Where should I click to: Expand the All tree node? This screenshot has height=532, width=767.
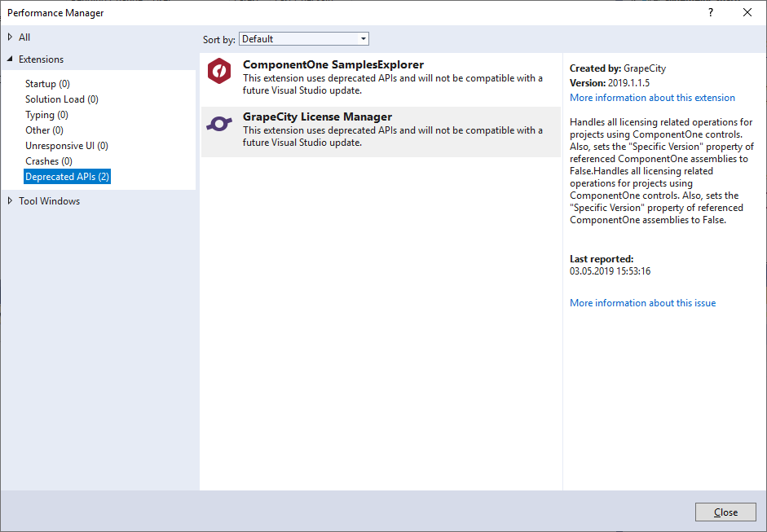pyautogui.click(x=10, y=37)
